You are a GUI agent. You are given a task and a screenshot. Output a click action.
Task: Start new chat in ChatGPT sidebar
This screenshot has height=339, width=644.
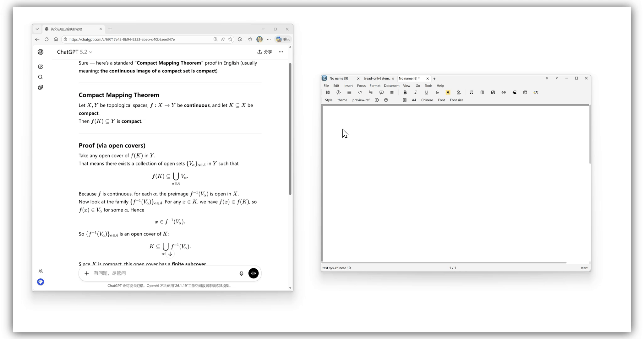pos(41,67)
